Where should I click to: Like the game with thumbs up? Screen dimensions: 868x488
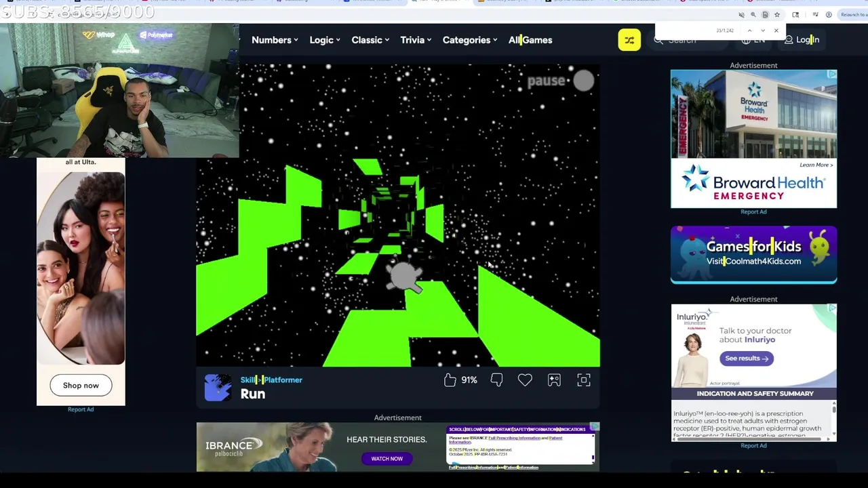point(450,380)
